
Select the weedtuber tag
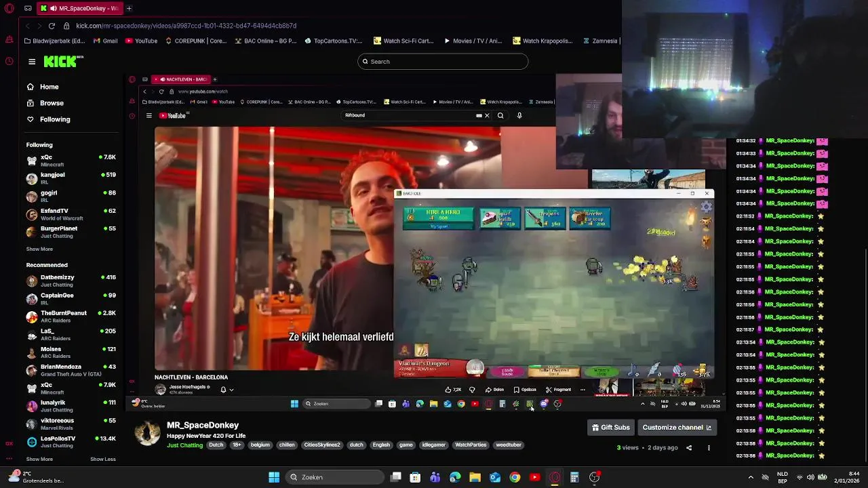point(509,445)
